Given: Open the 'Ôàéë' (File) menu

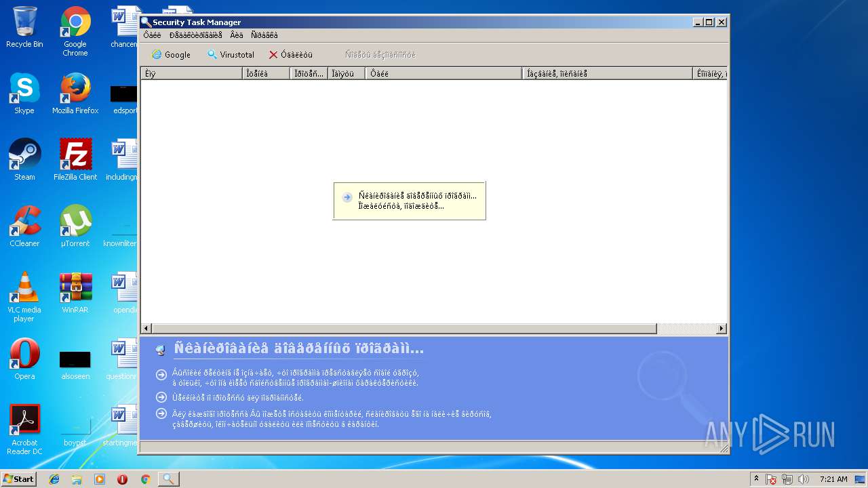Looking at the screenshot, I should click(x=152, y=35).
